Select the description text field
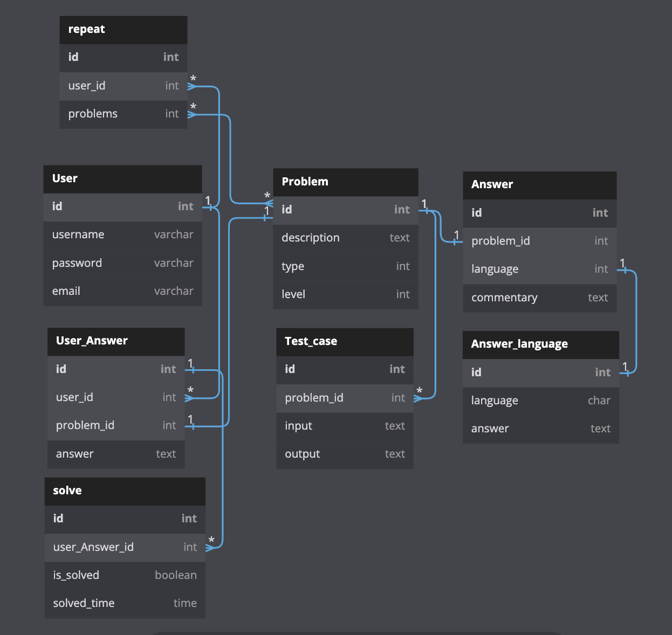 [346, 238]
